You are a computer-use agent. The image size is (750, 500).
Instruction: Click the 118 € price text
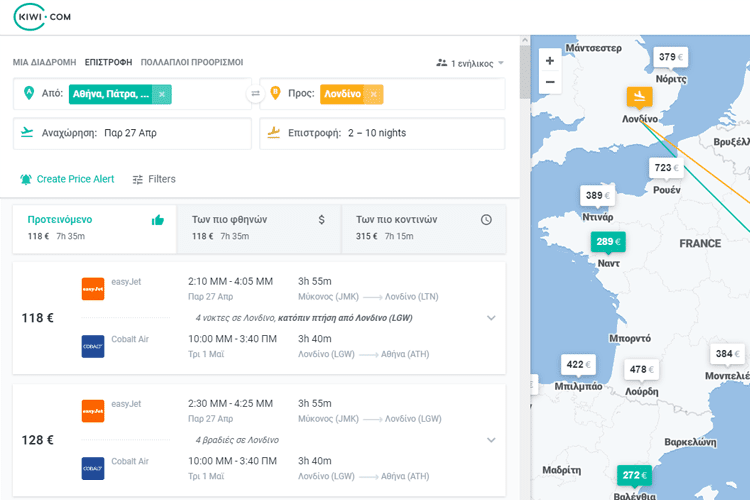tap(37, 318)
